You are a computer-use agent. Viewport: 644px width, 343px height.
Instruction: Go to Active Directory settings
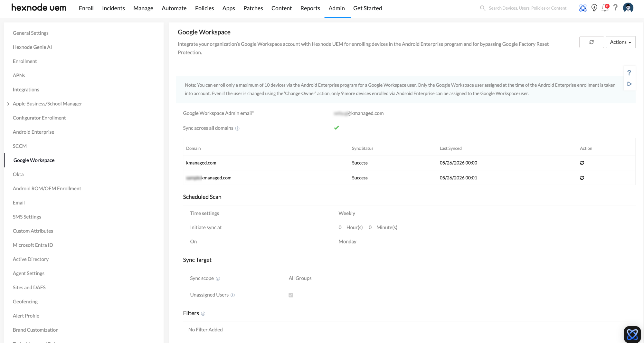[x=31, y=260]
